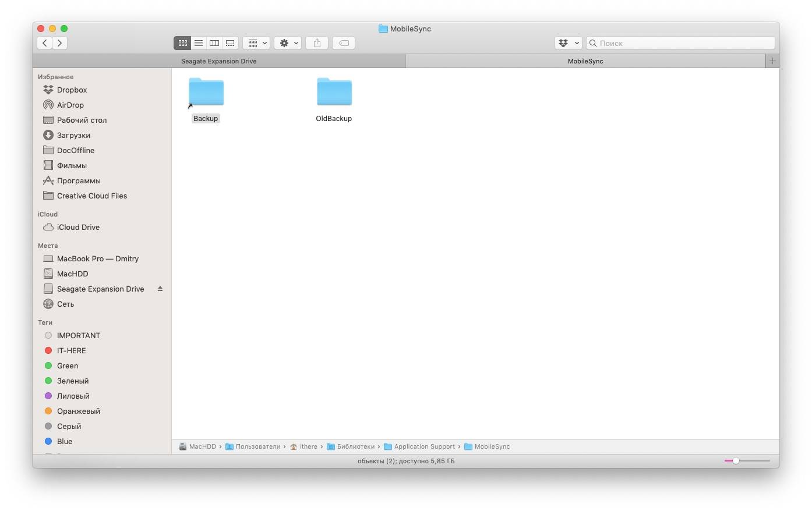Open the Dropbox toolbar dropdown

point(568,43)
